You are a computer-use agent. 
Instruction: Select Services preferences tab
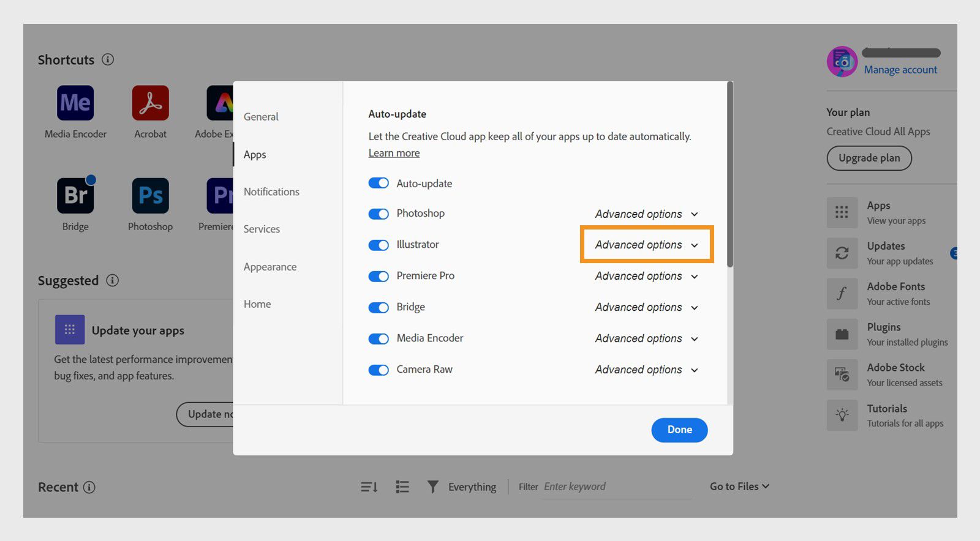[x=262, y=229]
